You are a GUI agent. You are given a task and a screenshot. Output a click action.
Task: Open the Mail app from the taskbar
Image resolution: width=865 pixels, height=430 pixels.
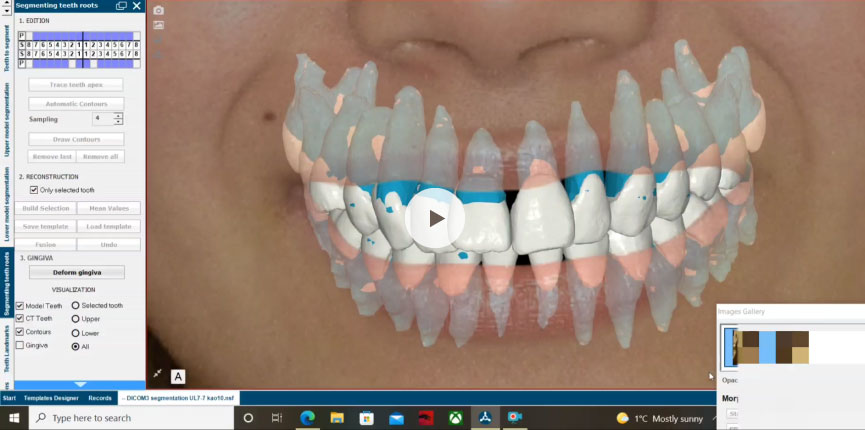[x=397, y=418]
